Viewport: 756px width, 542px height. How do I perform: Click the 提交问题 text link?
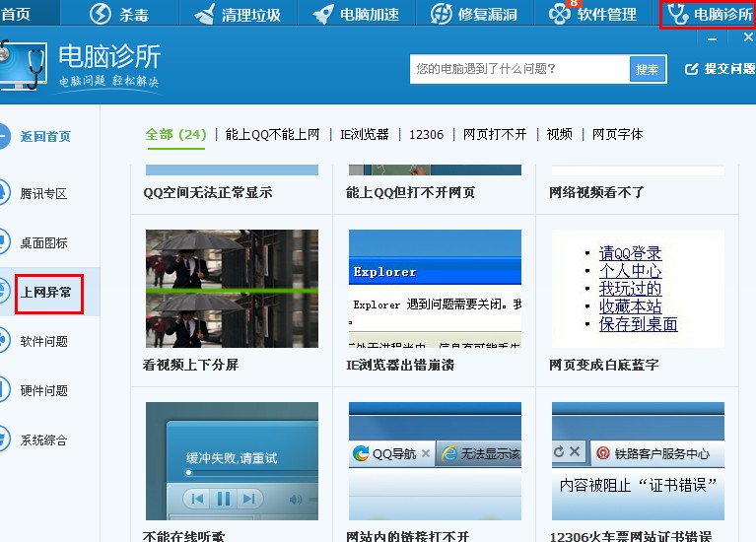pos(729,68)
